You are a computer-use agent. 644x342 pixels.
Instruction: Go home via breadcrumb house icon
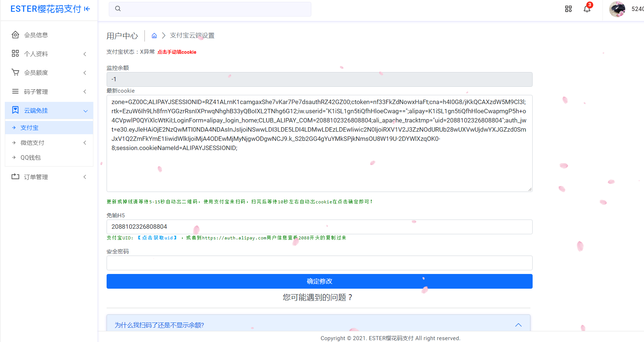[154, 36]
